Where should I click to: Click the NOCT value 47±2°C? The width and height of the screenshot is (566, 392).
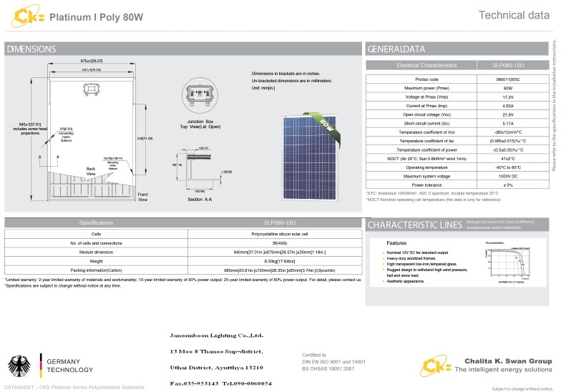(x=508, y=159)
